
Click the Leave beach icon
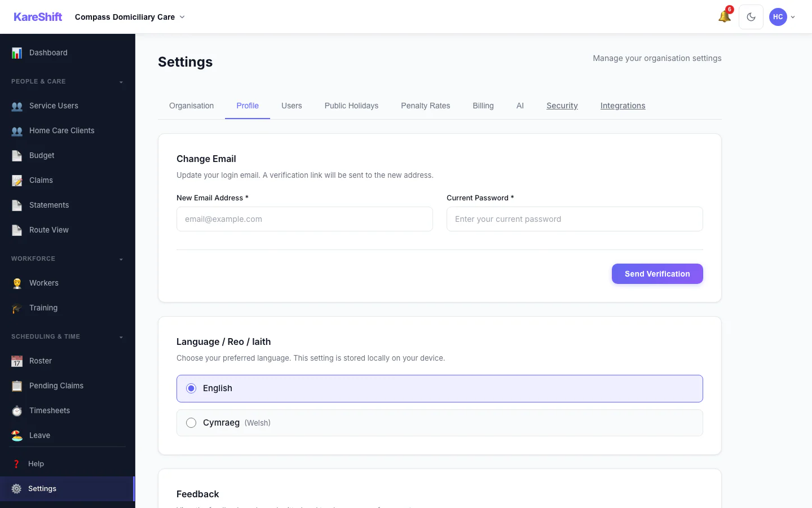tap(17, 435)
